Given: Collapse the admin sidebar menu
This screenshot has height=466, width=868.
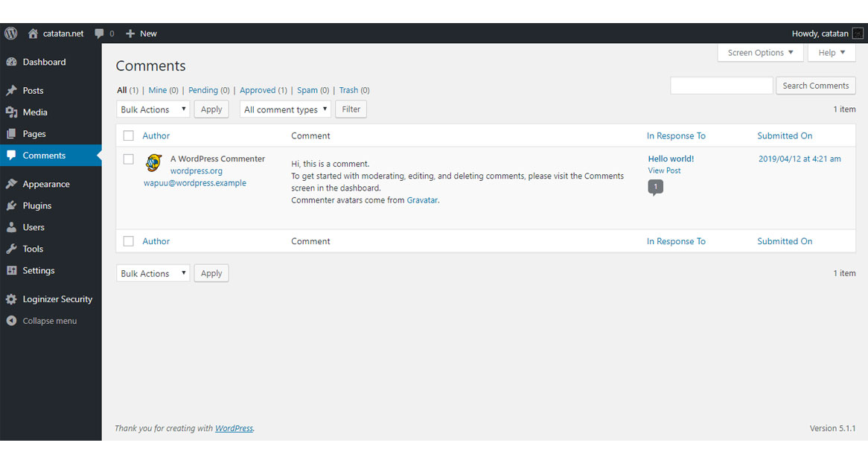Looking at the screenshot, I should [10, 321].
